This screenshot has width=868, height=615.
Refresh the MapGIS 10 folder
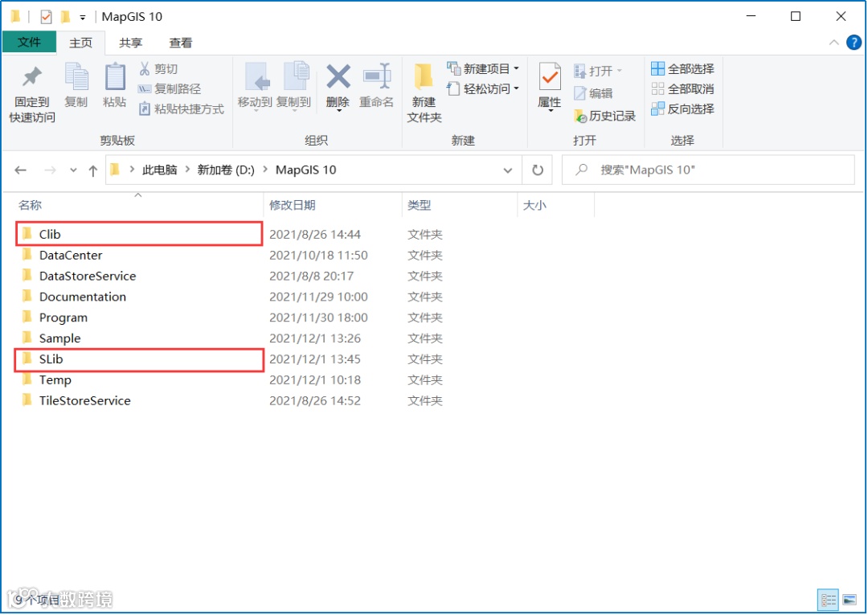pyautogui.click(x=538, y=170)
